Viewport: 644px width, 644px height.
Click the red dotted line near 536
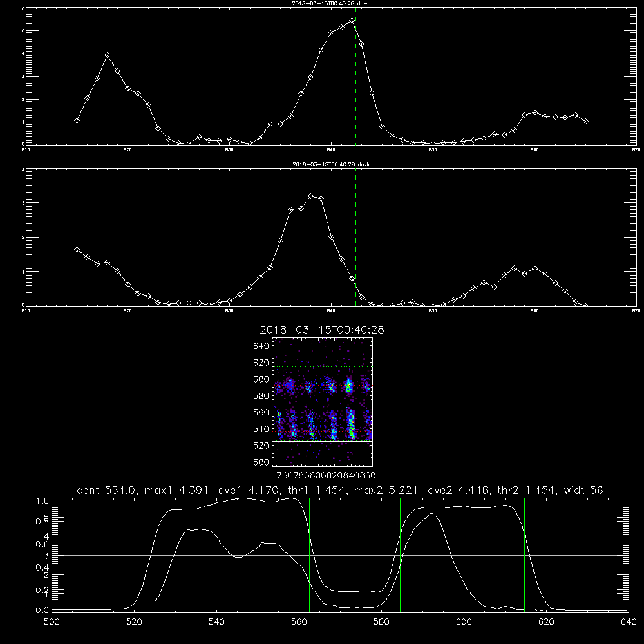click(x=200, y=554)
